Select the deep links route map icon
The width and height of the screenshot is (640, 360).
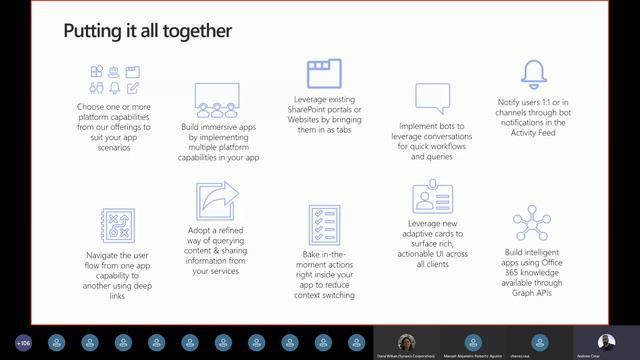click(x=118, y=226)
